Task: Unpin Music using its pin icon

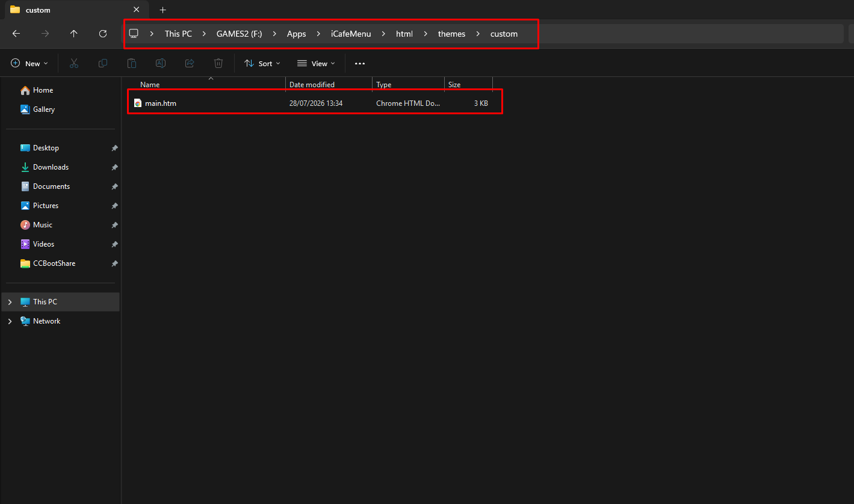Action: pos(114,225)
